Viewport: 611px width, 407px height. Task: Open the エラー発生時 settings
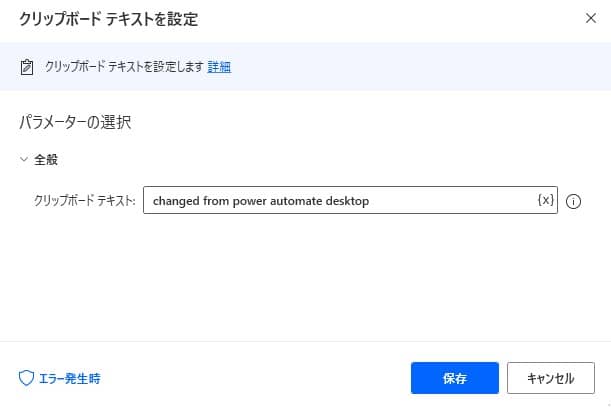68,379
